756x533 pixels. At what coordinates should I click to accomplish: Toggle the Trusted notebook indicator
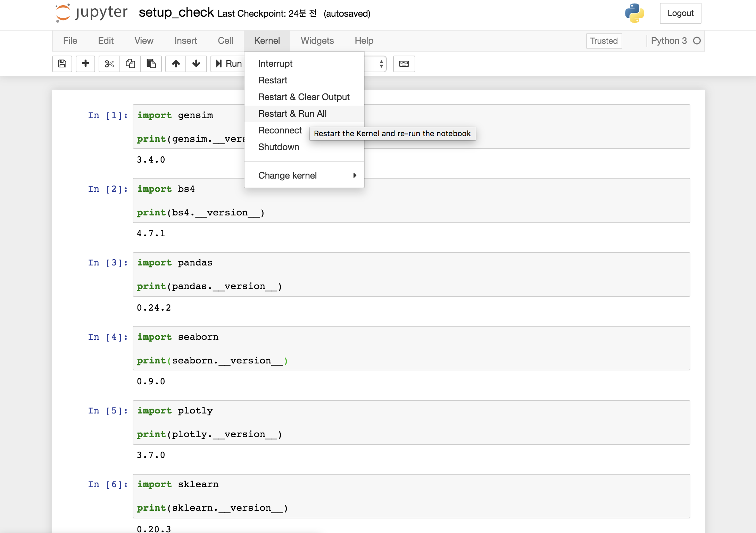604,41
